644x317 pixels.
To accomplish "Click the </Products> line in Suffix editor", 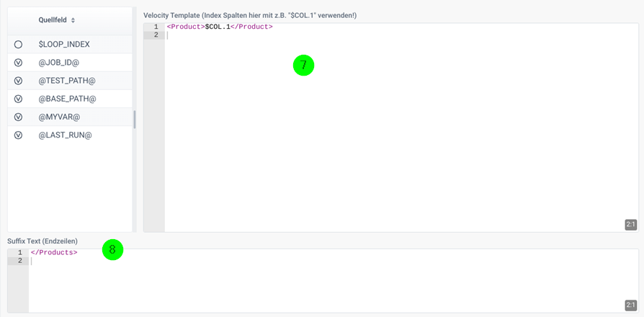I will click(54, 253).
